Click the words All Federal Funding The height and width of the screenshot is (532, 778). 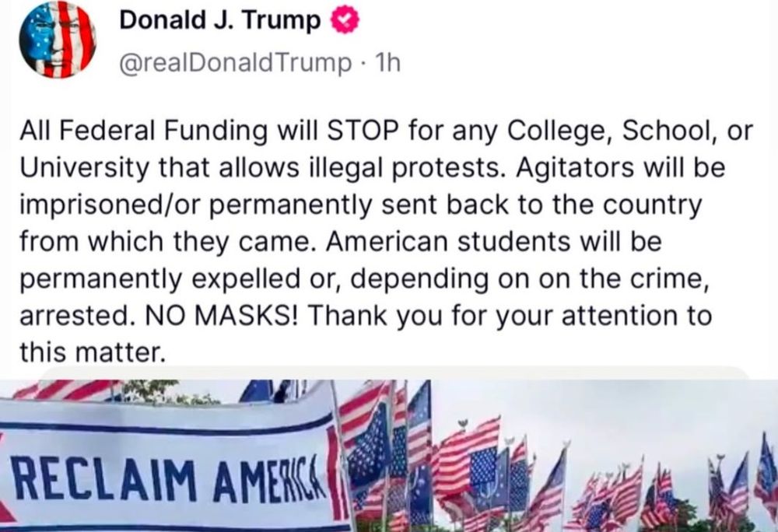click(144, 131)
